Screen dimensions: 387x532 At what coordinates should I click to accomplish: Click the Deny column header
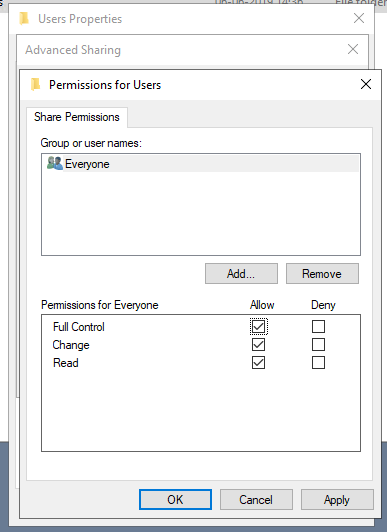pos(323,305)
